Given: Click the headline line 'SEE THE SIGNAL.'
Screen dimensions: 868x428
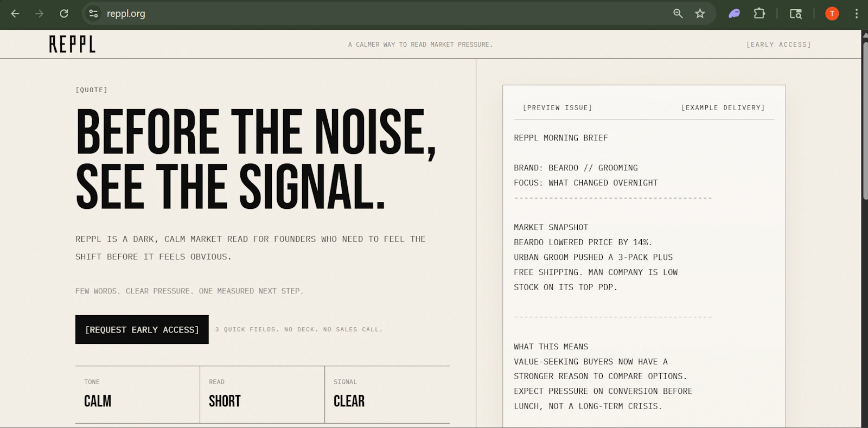Looking at the screenshot, I should [231, 187].
